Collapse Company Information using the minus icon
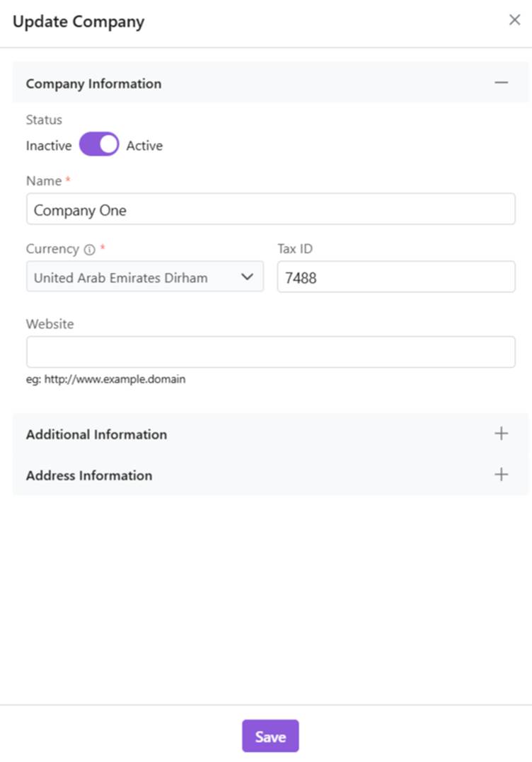The width and height of the screenshot is (532, 762). pos(501,83)
